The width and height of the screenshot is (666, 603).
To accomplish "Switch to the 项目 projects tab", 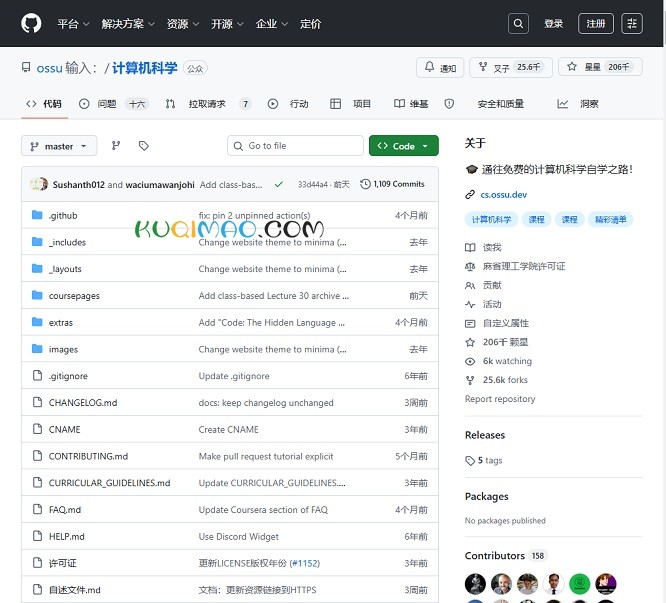I will pos(350,104).
